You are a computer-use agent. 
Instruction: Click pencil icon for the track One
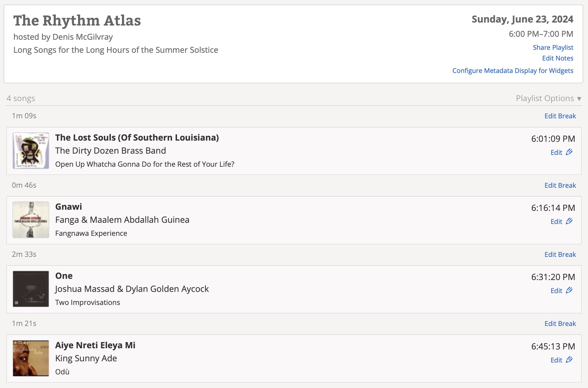569,290
